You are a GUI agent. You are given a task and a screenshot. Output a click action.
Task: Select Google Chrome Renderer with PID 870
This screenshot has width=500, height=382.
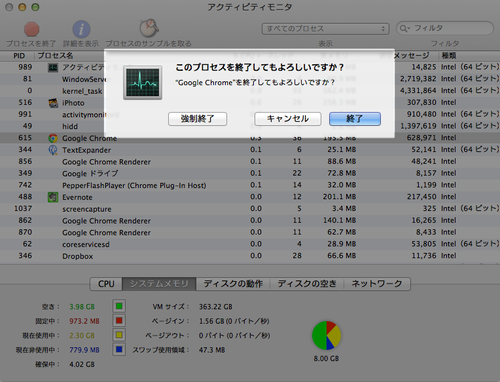(x=250, y=232)
